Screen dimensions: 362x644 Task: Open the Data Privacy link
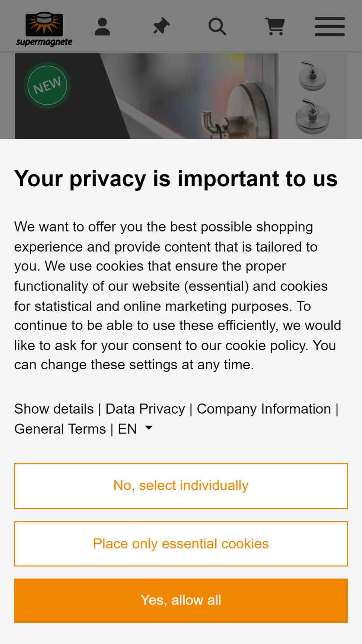coord(145,409)
